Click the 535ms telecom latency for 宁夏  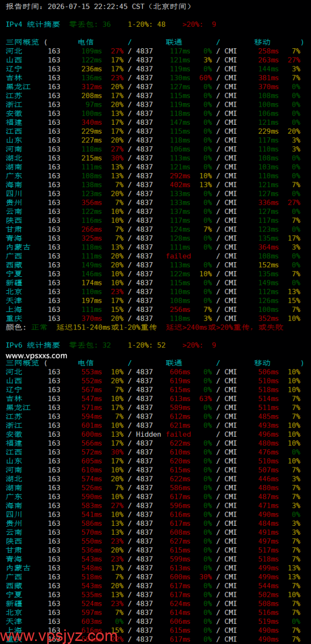pyautogui.click(x=91, y=595)
